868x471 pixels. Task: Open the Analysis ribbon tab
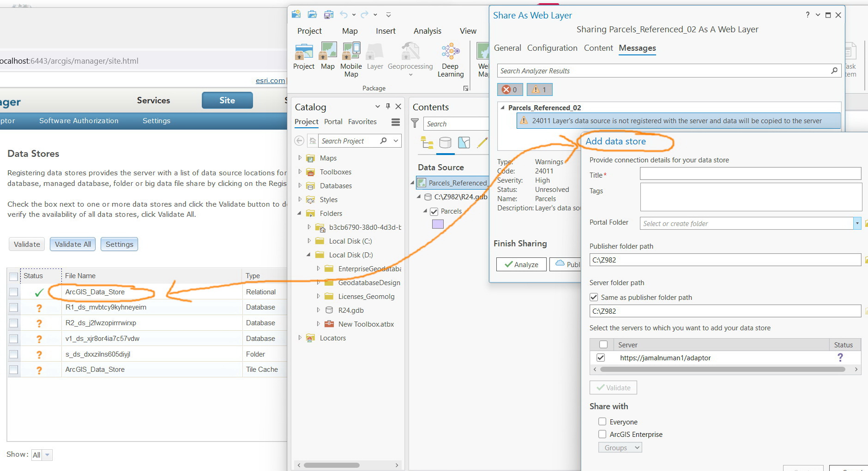click(x=427, y=31)
